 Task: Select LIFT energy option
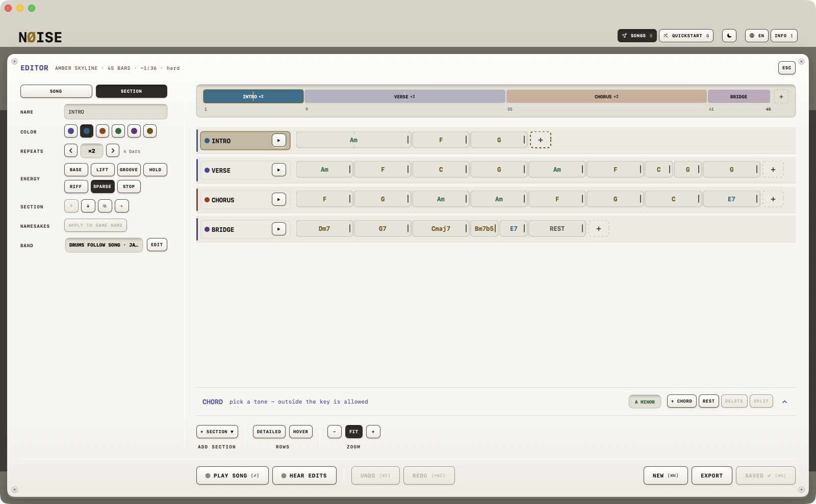click(103, 170)
